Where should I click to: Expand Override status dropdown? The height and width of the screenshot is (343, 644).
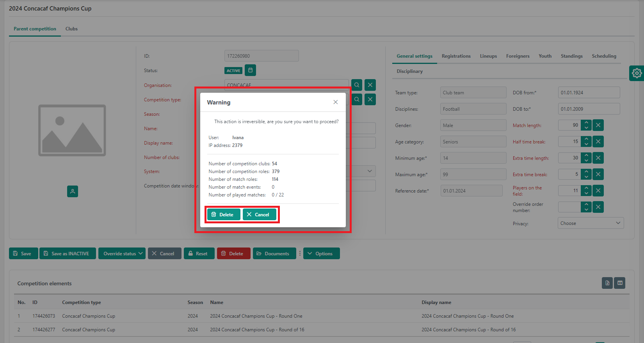pos(122,253)
